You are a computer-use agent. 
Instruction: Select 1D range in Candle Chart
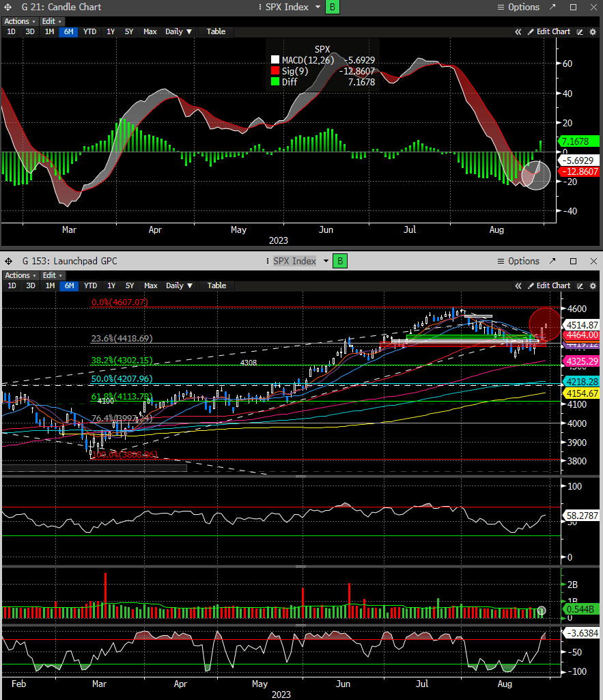pyautogui.click(x=11, y=31)
